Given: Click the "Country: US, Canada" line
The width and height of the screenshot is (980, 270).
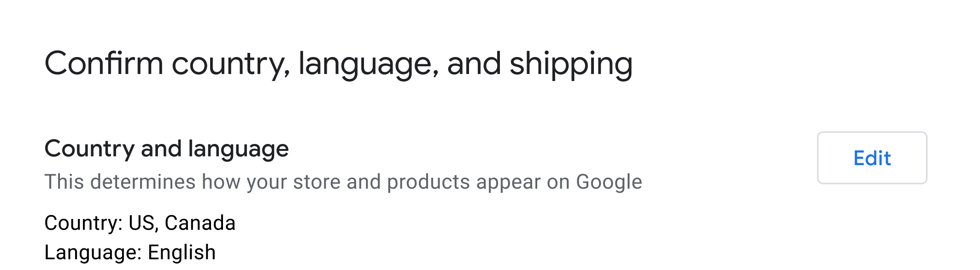Looking at the screenshot, I should pos(140,223).
